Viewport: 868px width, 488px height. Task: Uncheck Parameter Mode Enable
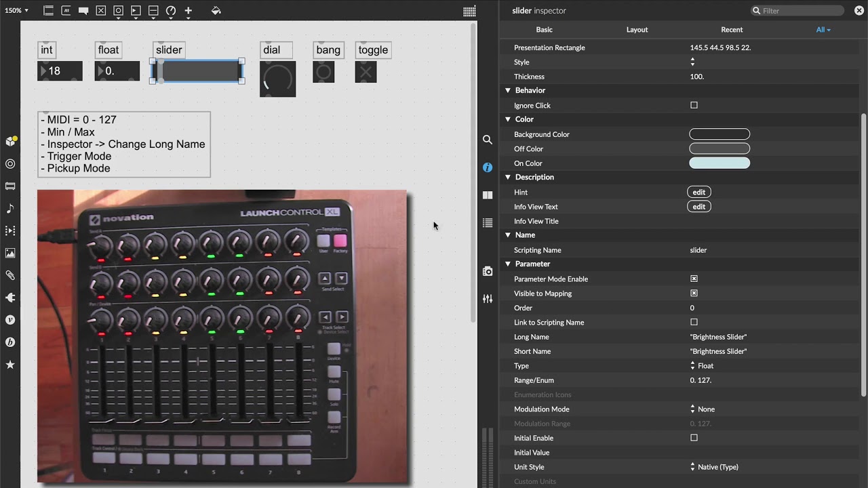tap(694, 279)
